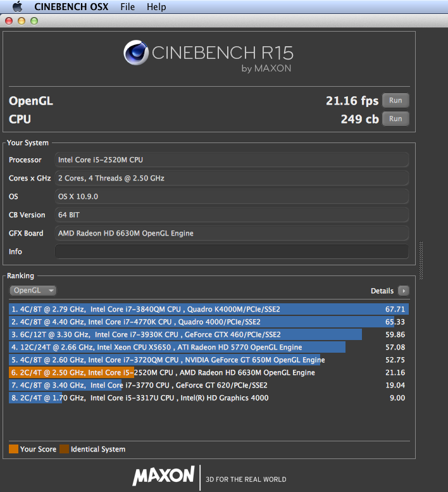Click the 9.00 score value in ranking
The width and height of the screenshot is (448, 492).
coord(397,398)
